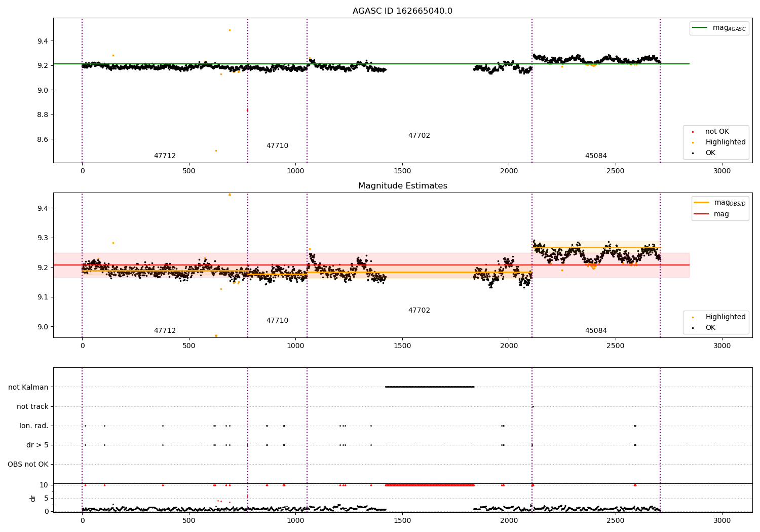Click x-tick 1000 under bottom plot
This screenshot has height=532, width=760.
click(295, 521)
